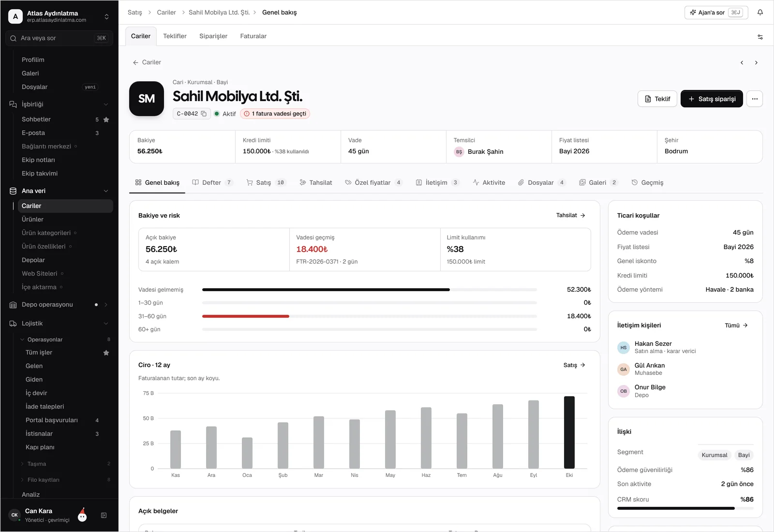The image size is (774, 532).
Task: Open the Tümü link in İletişim kişileri
Action: click(736, 325)
